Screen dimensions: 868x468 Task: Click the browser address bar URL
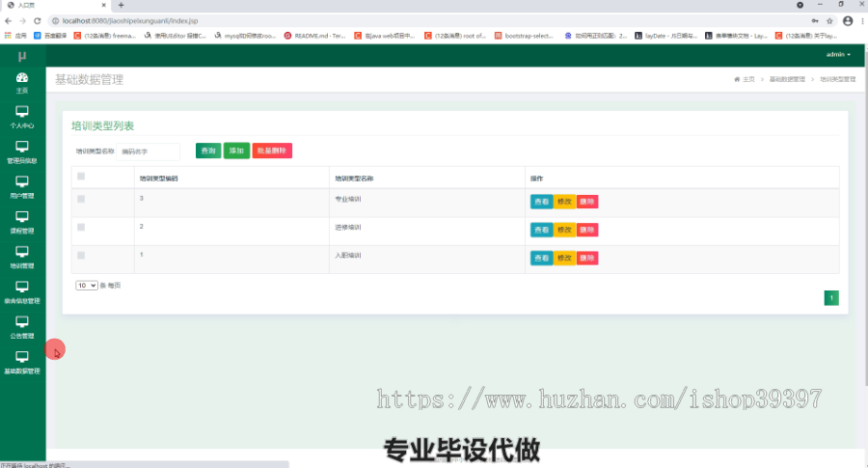[x=129, y=21]
